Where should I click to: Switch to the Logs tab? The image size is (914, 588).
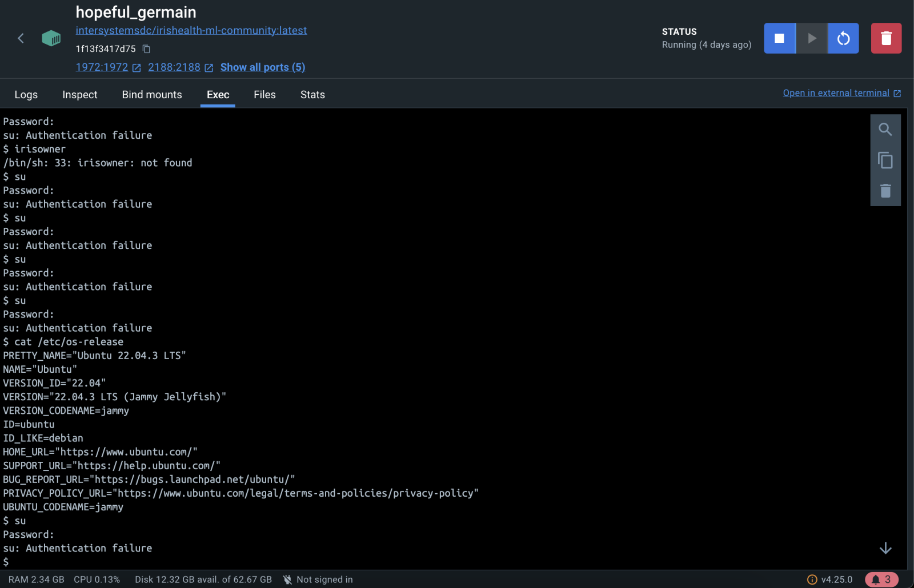coord(26,95)
